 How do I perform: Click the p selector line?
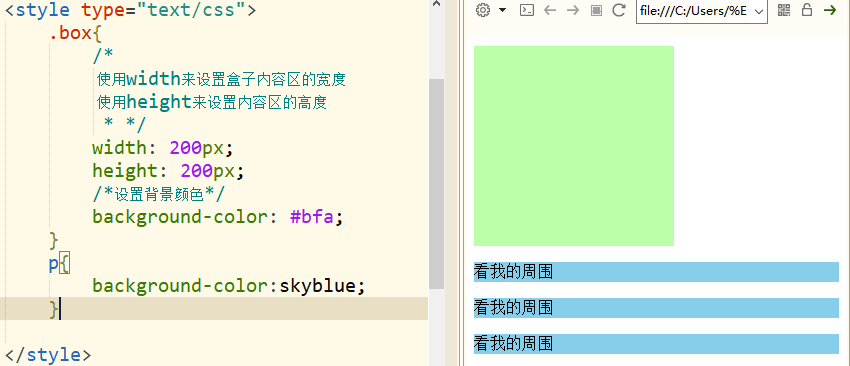click(59, 265)
